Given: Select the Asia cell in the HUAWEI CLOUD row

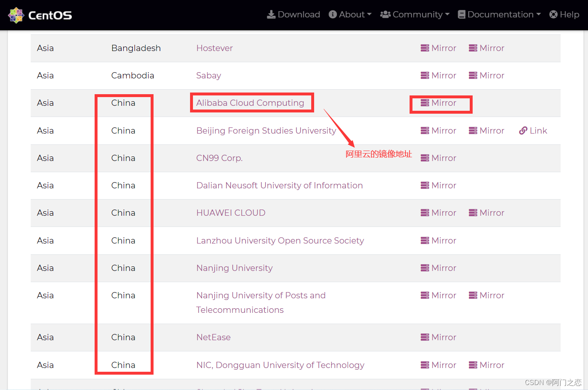Looking at the screenshot, I should 45,213.
